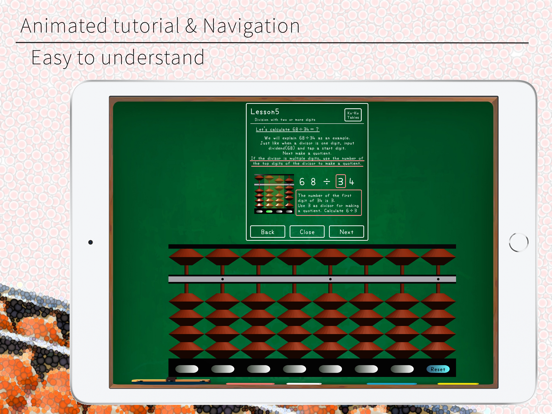Tap the iPad home button
The width and height of the screenshot is (552, 414).
click(519, 242)
